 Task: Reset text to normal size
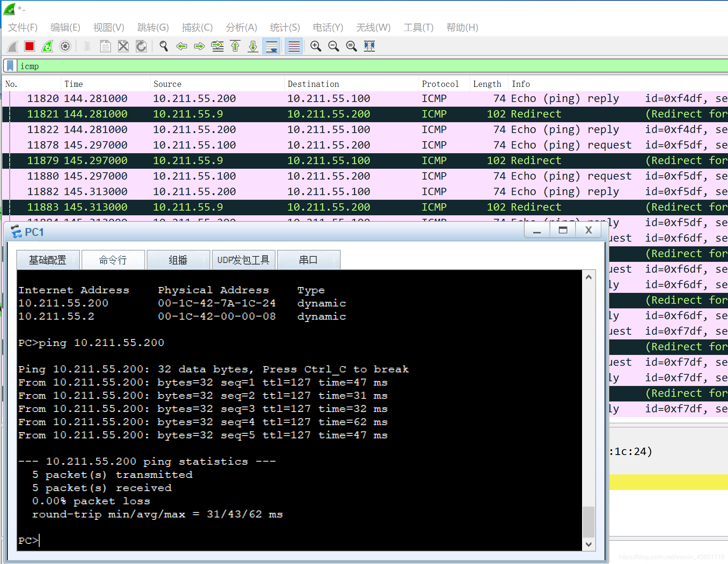pyautogui.click(x=352, y=47)
